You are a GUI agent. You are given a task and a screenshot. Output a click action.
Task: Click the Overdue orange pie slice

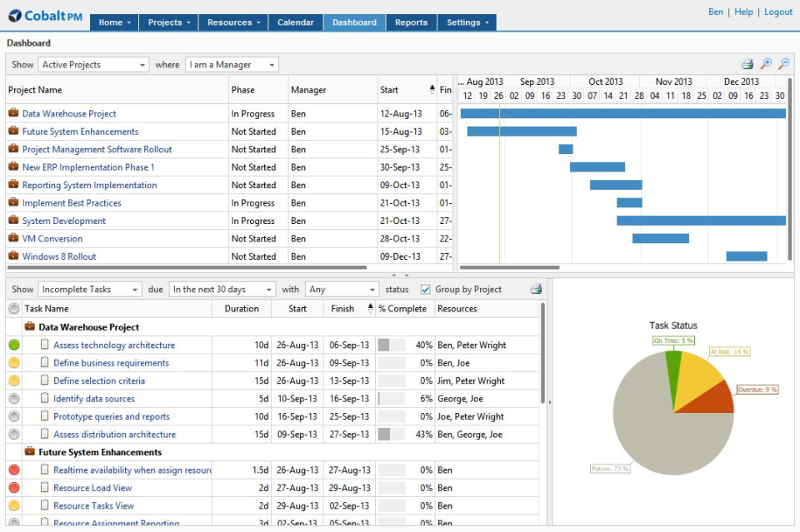(717, 401)
